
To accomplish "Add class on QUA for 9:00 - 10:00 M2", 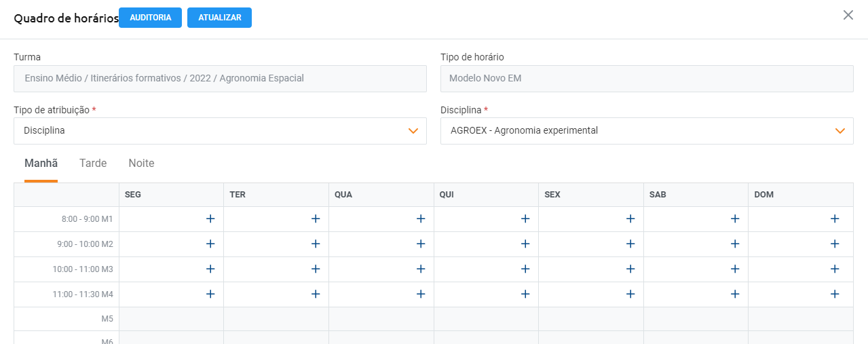I will pyautogui.click(x=421, y=244).
